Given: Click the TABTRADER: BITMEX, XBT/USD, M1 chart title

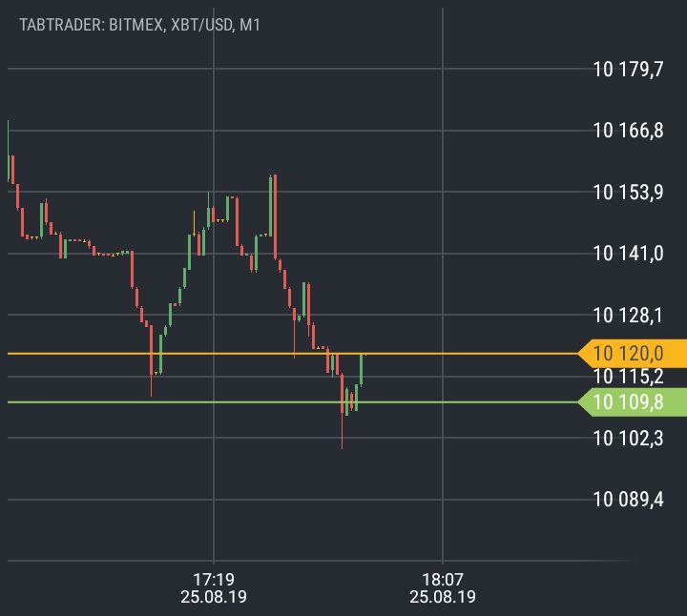Looking at the screenshot, I should pyautogui.click(x=139, y=25).
